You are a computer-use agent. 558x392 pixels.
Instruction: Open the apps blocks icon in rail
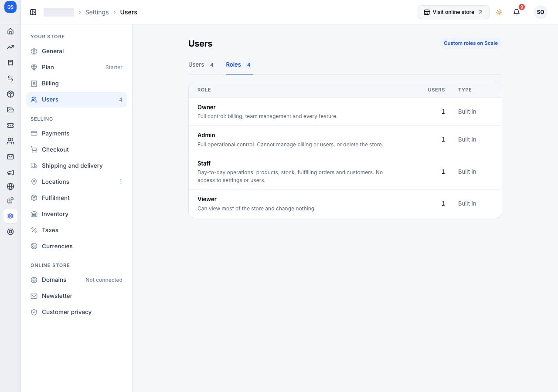coord(10,200)
